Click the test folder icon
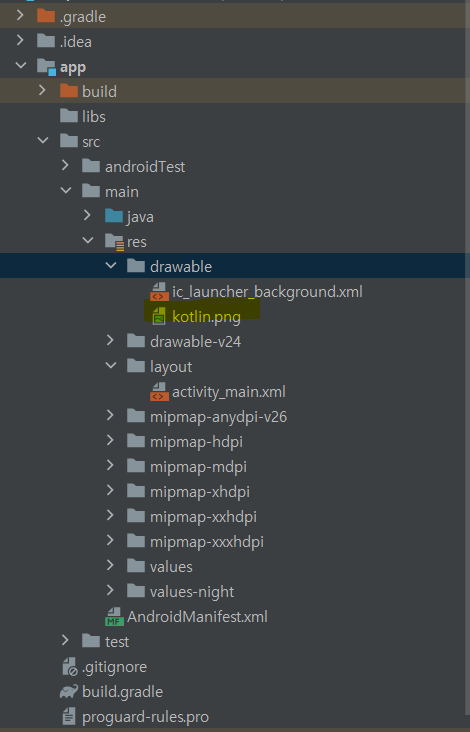 click(91, 641)
